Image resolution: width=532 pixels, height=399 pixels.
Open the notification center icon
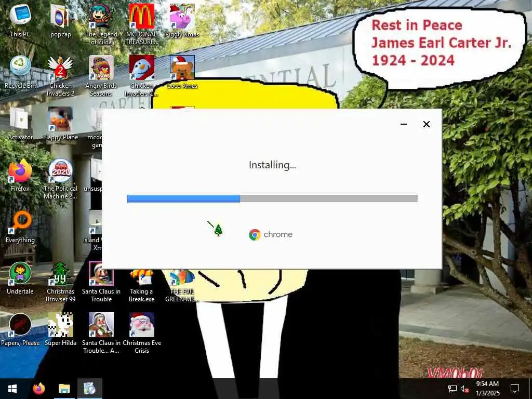tap(515, 389)
